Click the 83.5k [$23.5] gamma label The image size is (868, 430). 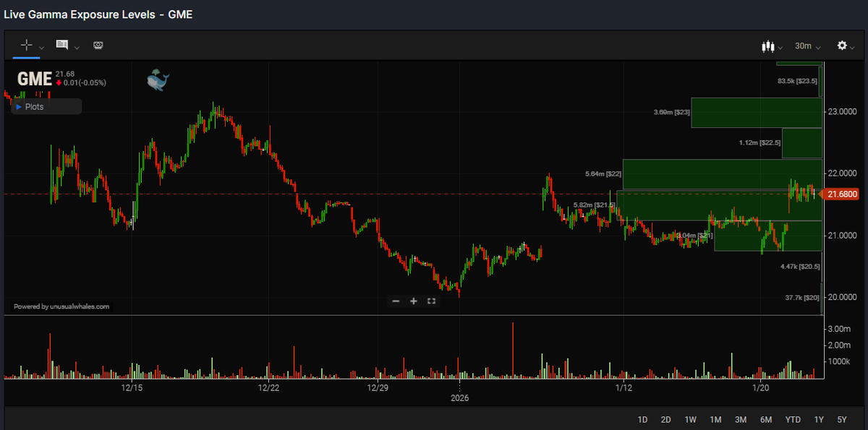click(797, 81)
